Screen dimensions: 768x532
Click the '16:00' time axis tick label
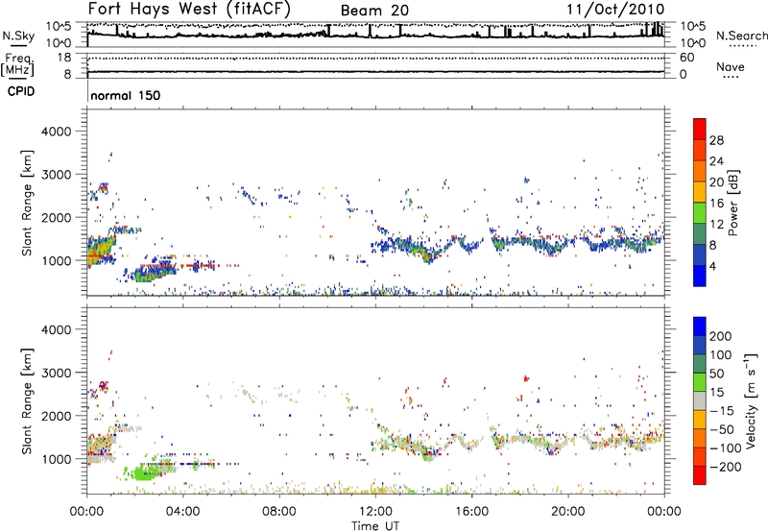[471, 512]
